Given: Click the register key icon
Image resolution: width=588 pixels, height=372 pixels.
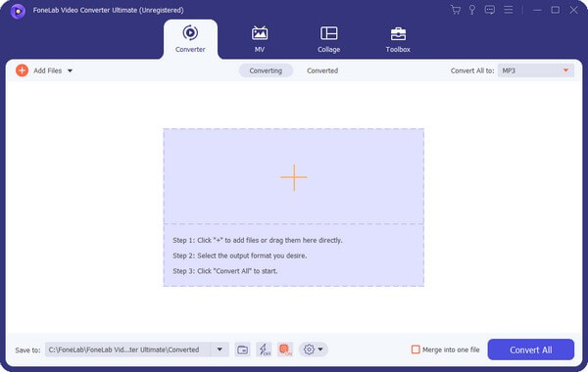Looking at the screenshot, I should coord(472,10).
